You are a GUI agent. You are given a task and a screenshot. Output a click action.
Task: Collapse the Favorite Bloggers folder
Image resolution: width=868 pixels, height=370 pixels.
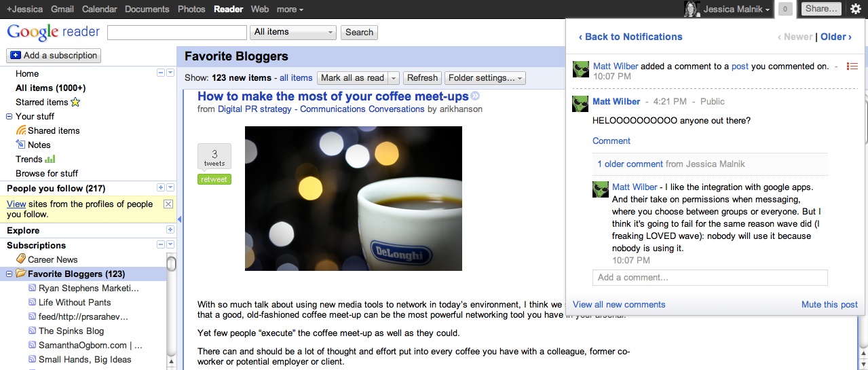[10, 274]
